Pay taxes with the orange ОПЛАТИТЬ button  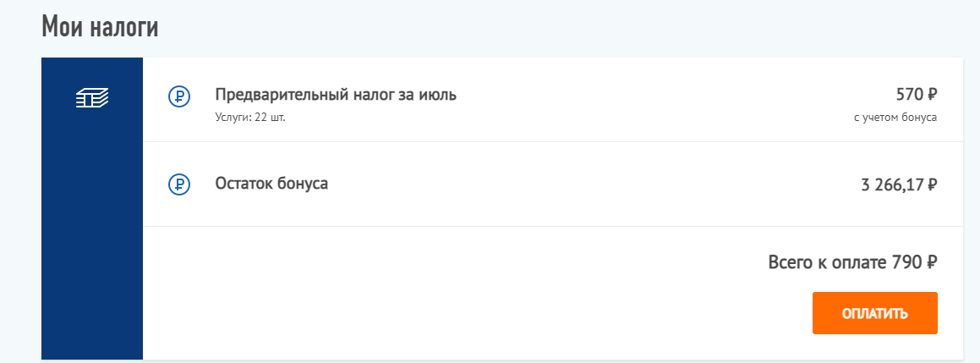875,313
